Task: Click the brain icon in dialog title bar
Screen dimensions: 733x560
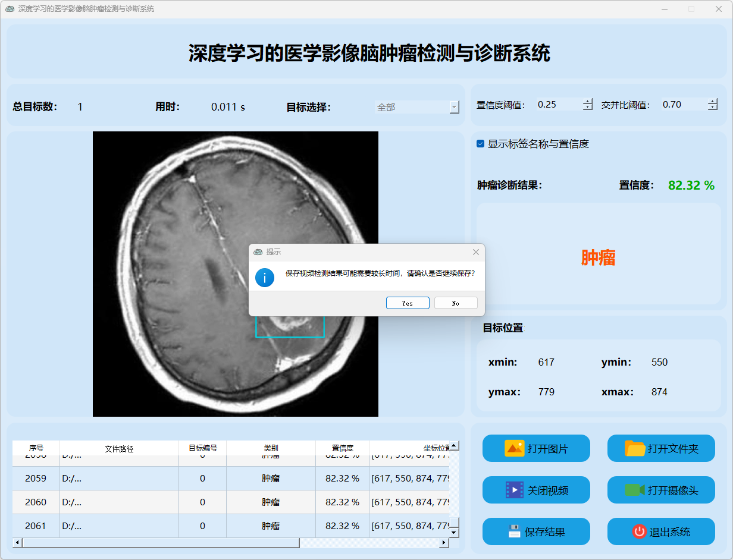Action: pos(258,252)
